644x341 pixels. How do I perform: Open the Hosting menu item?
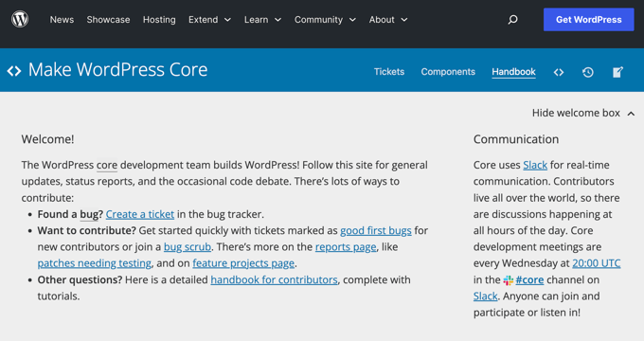click(x=159, y=20)
